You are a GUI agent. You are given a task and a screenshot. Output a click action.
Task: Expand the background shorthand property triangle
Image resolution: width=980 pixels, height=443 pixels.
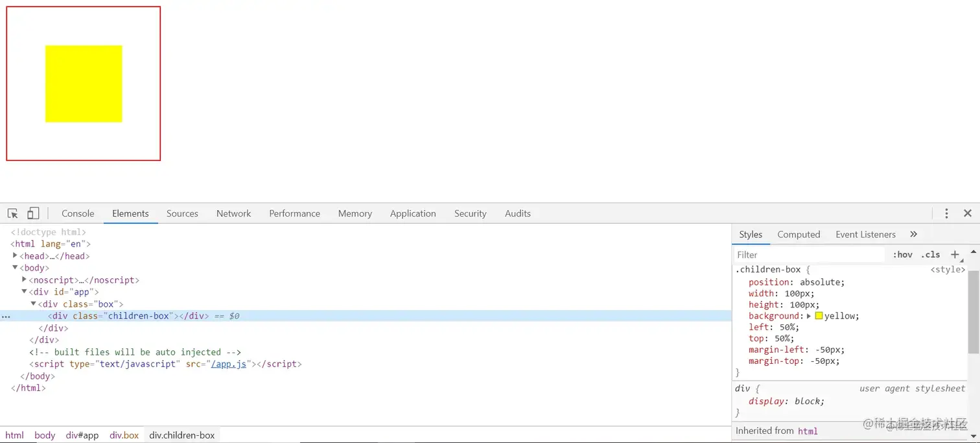tap(809, 316)
